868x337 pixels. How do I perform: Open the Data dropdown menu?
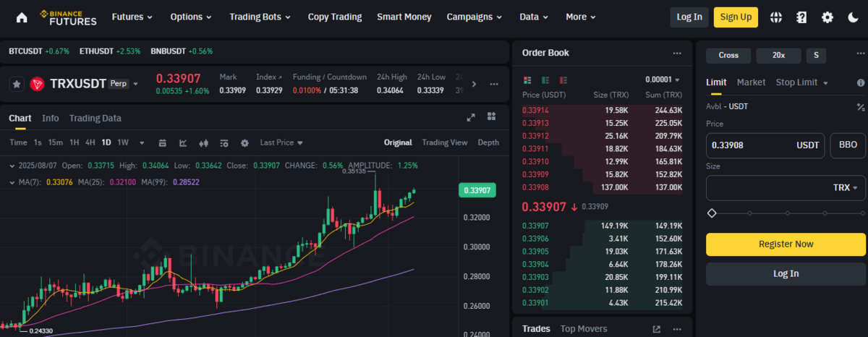point(535,17)
